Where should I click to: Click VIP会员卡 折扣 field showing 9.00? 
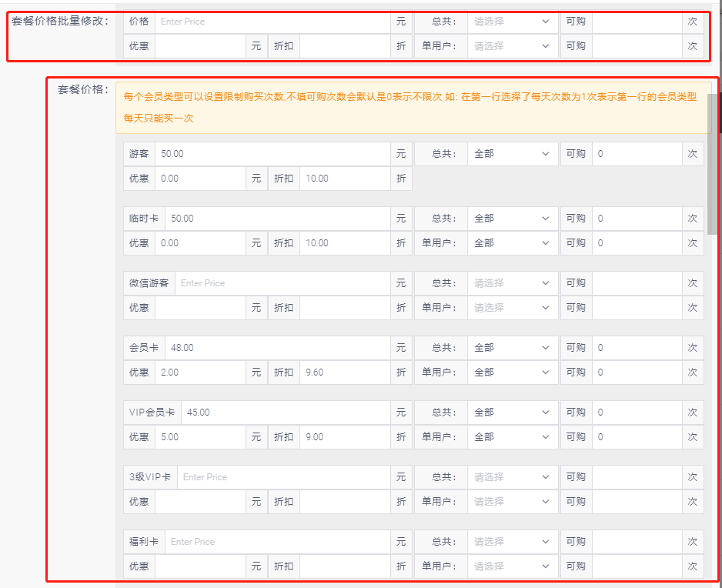tap(345, 437)
